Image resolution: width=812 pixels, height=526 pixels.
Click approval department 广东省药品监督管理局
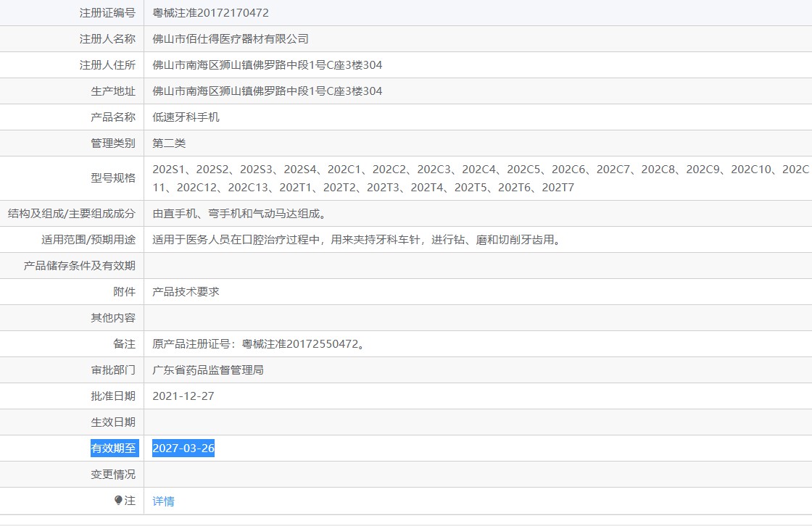(x=208, y=370)
